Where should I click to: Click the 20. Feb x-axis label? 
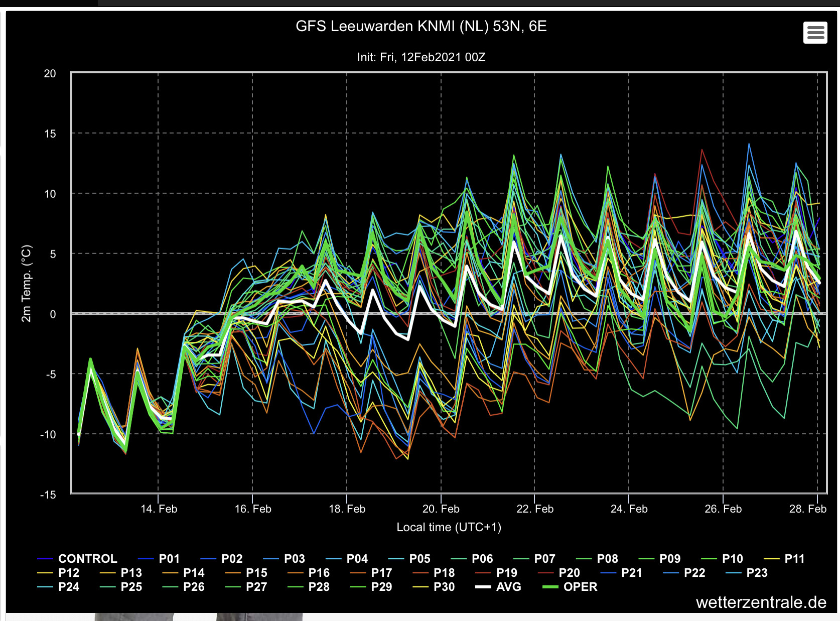pos(441,509)
